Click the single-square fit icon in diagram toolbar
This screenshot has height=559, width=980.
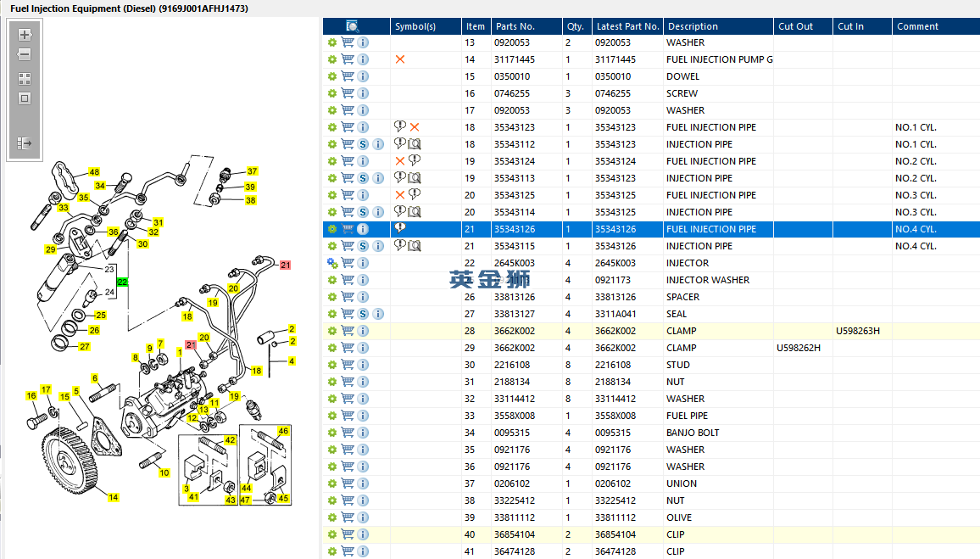point(25,98)
